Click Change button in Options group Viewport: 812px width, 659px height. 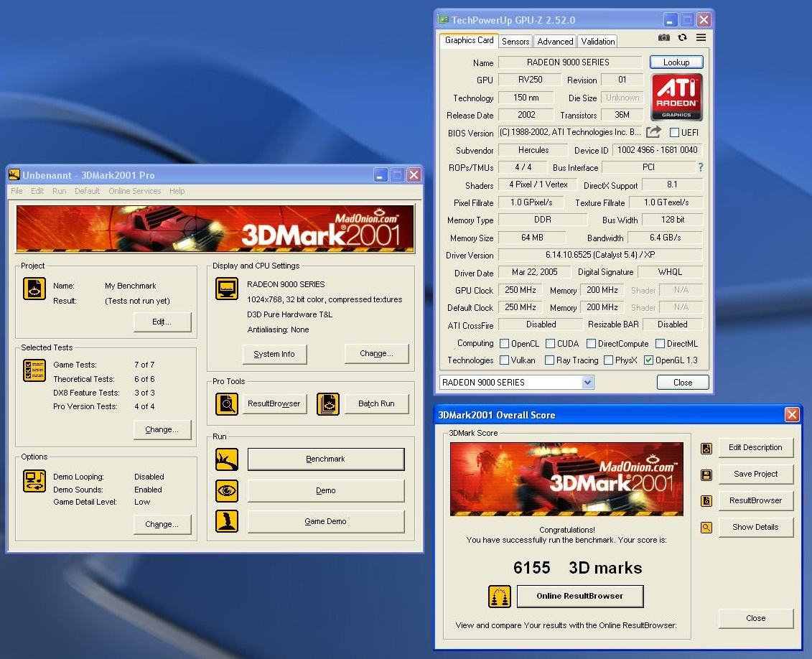point(162,525)
